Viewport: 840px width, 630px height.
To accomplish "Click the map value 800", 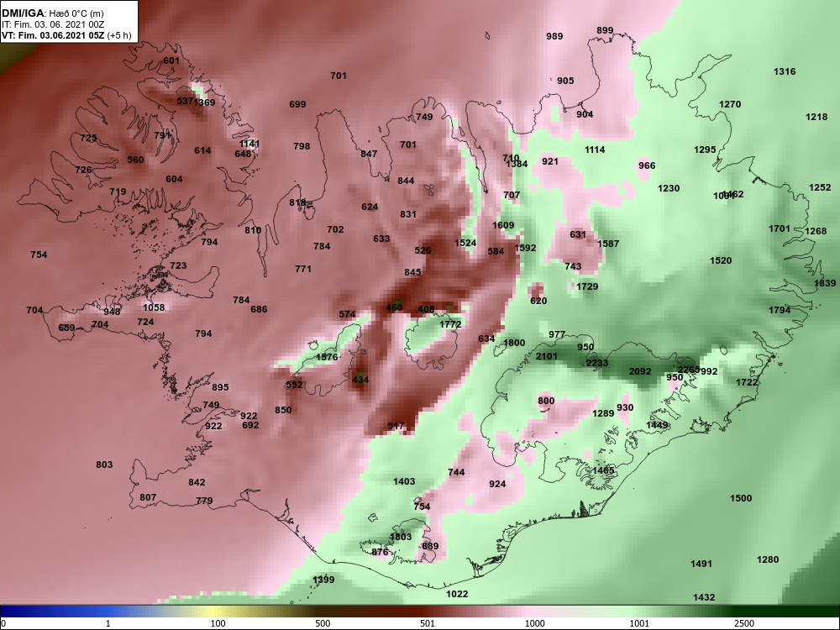I will pyautogui.click(x=546, y=402).
